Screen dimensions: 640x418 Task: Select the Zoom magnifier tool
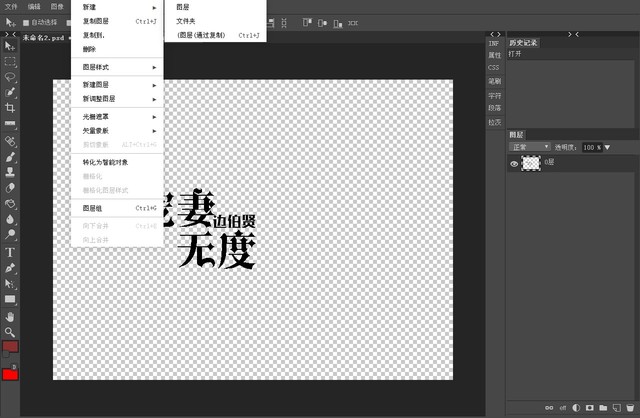click(10, 332)
